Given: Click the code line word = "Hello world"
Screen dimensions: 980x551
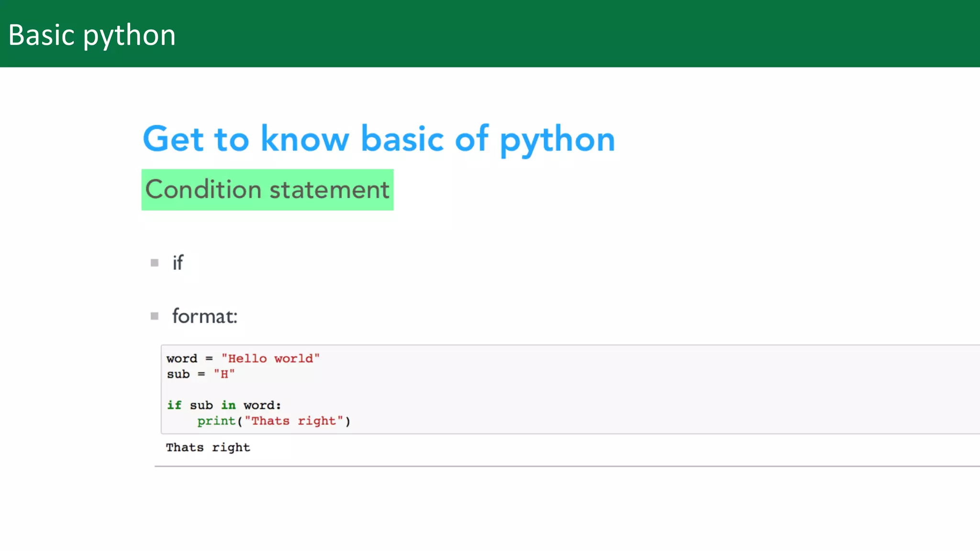Looking at the screenshot, I should tap(243, 358).
